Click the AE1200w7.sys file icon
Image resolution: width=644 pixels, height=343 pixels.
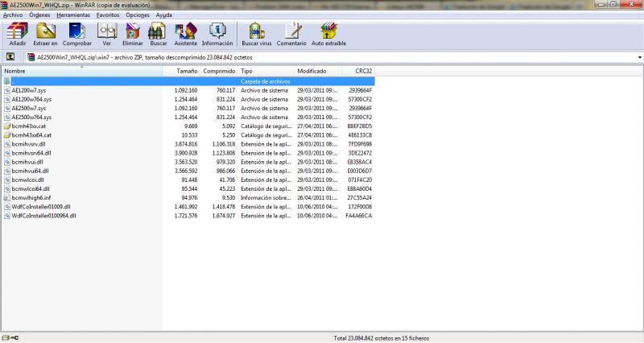point(7,90)
